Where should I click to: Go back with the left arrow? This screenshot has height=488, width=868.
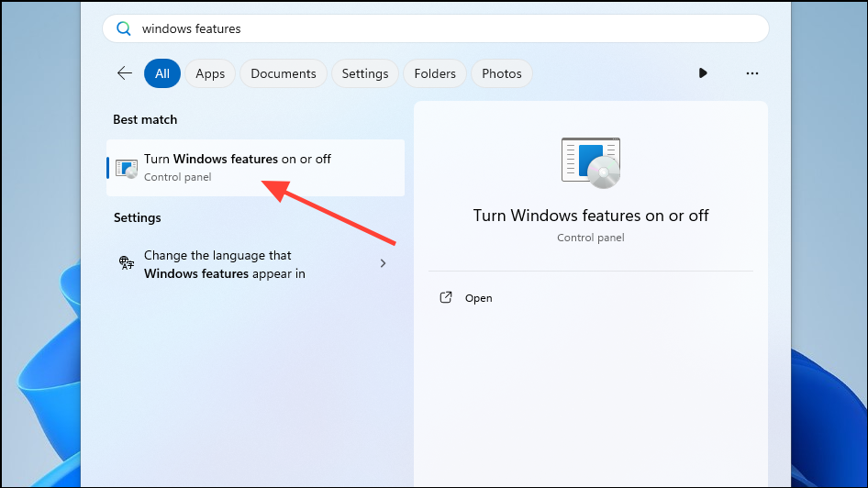point(125,73)
